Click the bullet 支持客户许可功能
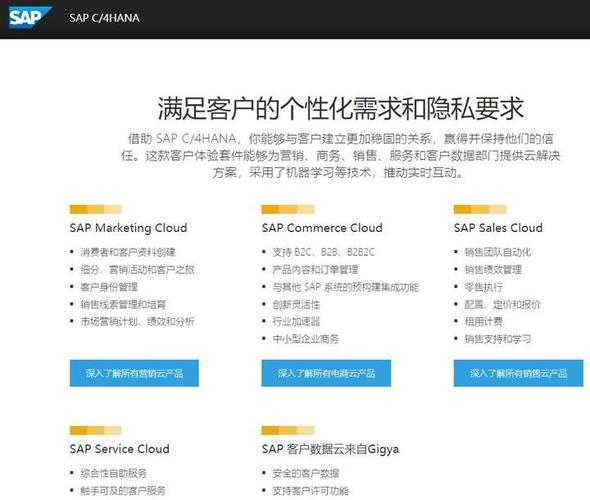The height and width of the screenshot is (500, 590). [x=310, y=491]
